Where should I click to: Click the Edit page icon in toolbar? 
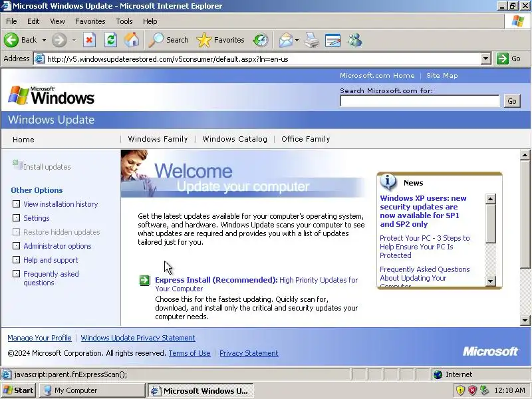[333, 40]
